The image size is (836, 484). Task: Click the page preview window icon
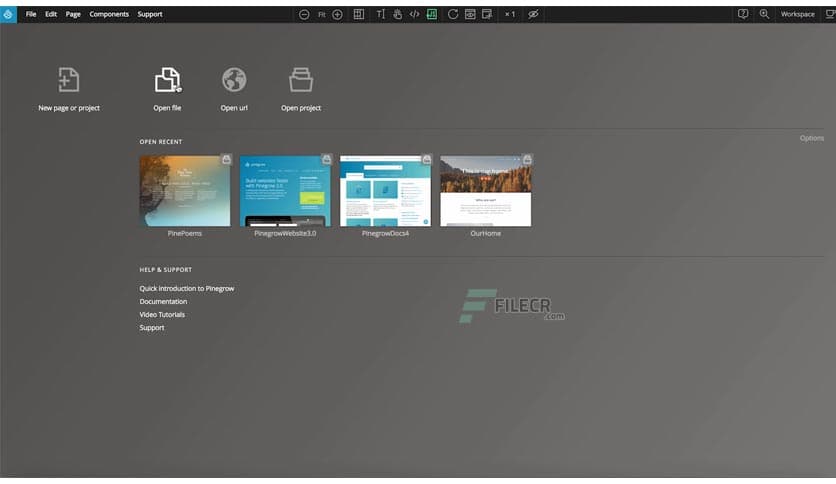coord(470,14)
